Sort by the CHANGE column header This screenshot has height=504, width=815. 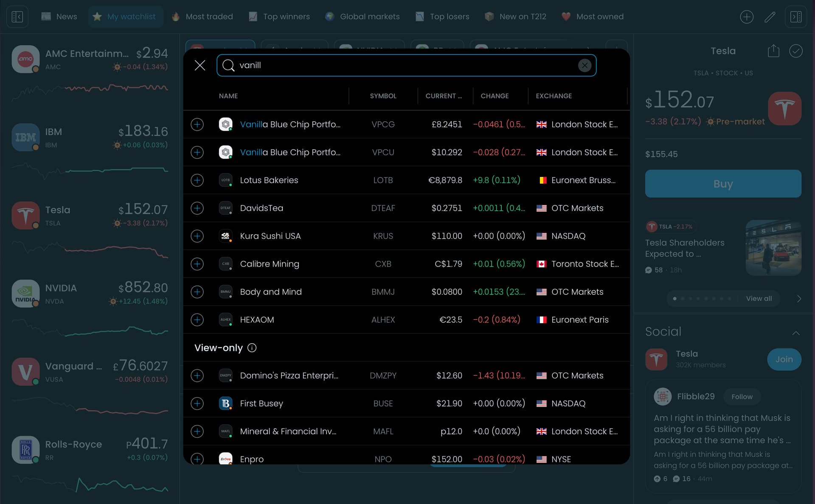(495, 96)
